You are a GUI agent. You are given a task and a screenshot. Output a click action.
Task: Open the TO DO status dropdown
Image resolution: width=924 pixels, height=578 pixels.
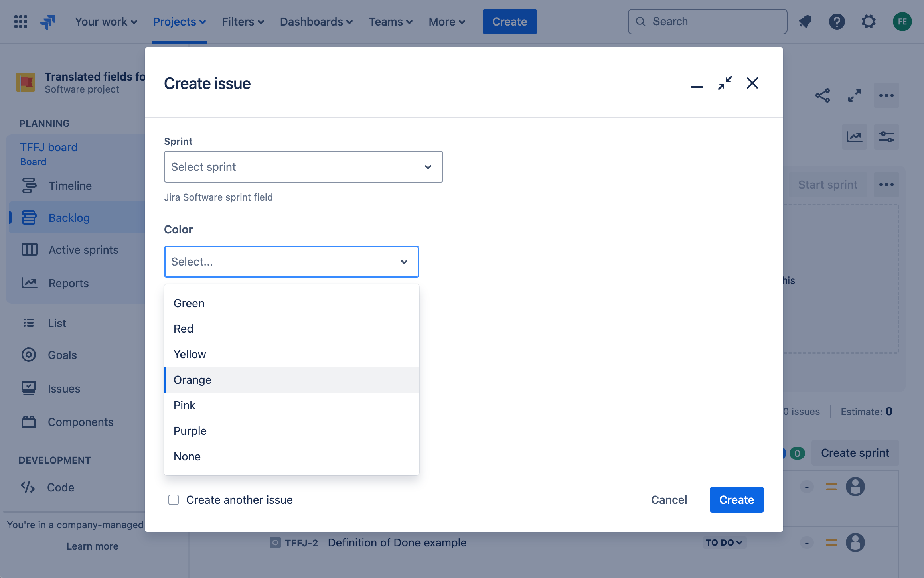tap(724, 542)
